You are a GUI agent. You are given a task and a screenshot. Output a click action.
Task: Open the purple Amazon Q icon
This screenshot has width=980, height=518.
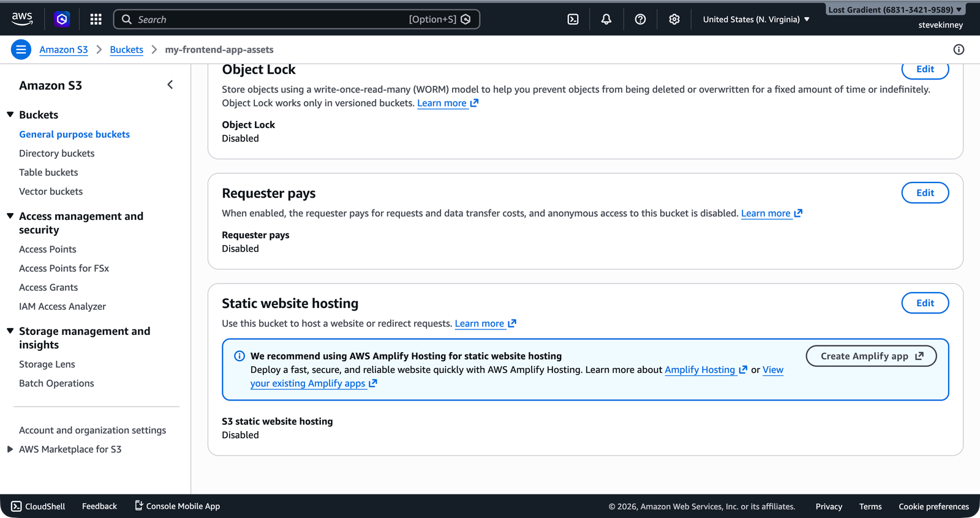[x=62, y=20]
